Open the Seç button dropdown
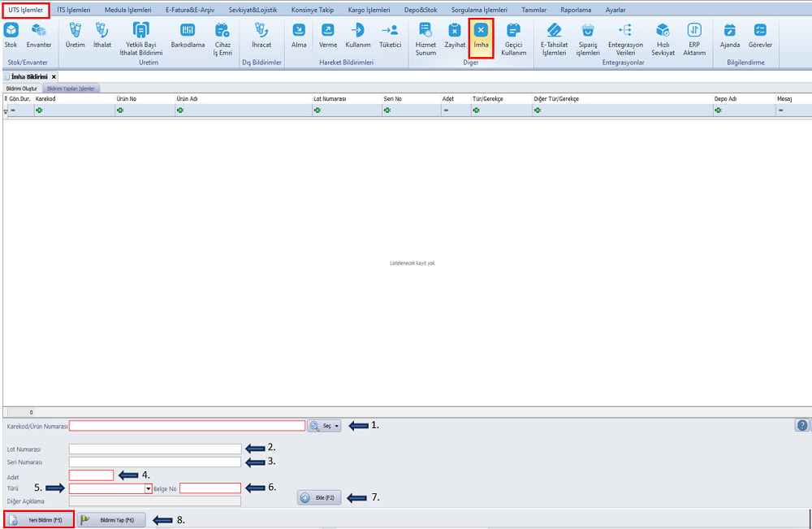Screen dimensions: 812x529 point(337,425)
